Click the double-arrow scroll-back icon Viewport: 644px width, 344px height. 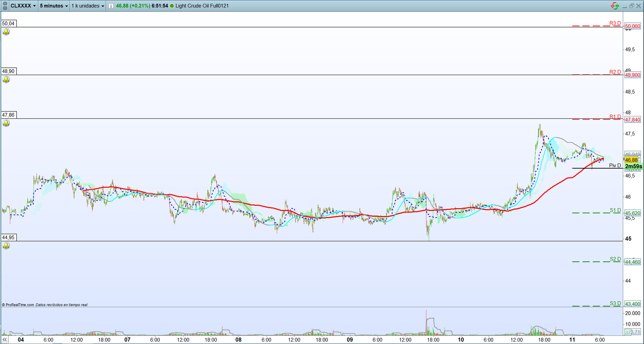pos(4,340)
